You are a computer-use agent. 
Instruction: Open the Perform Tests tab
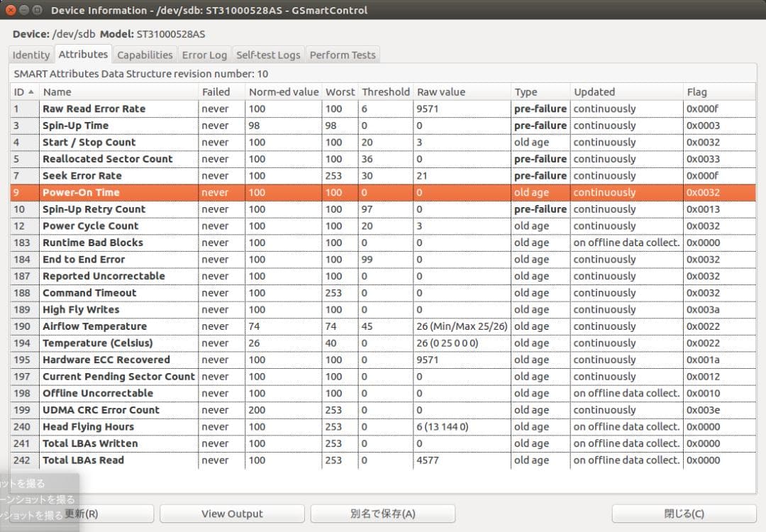[343, 55]
